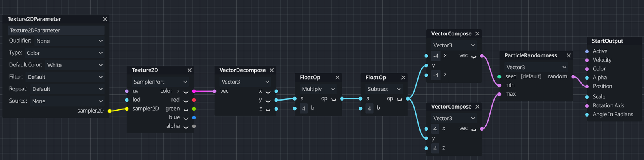The height and width of the screenshot is (160, 644).
Task: Click the Angle In Radians port on StartOutput
Action: (x=587, y=115)
